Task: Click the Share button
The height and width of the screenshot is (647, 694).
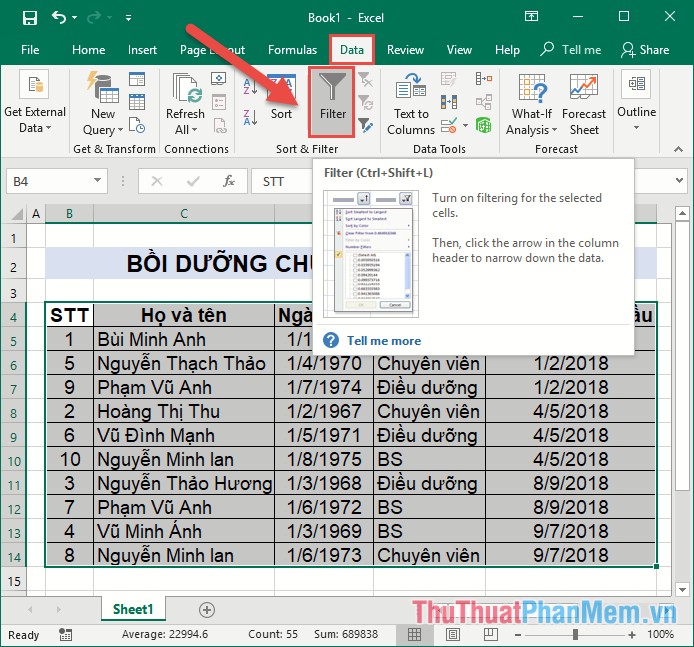Action: [645, 50]
